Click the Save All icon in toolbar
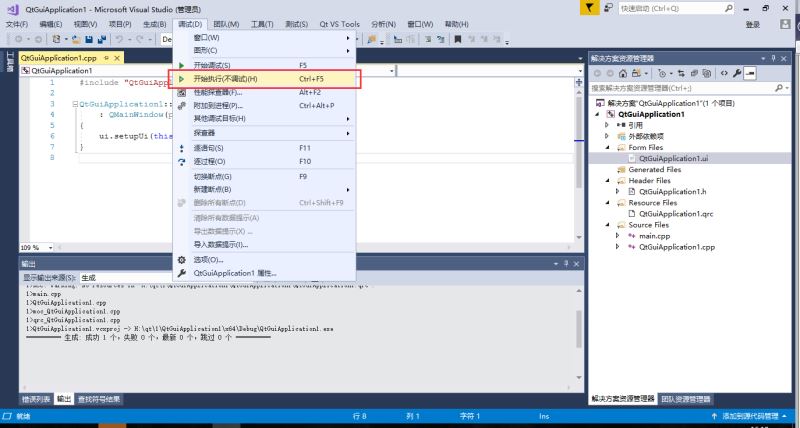 pyautogui.click(x=102, y=39)
